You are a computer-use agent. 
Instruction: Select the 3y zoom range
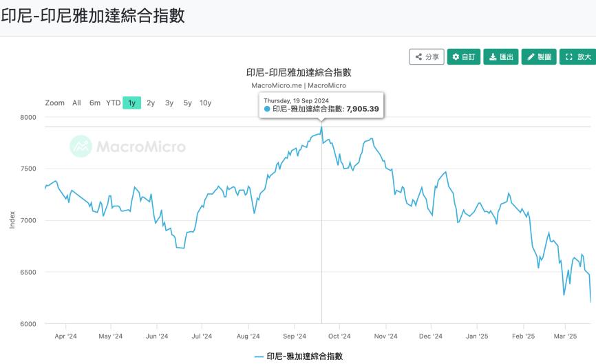pos(169,103)
